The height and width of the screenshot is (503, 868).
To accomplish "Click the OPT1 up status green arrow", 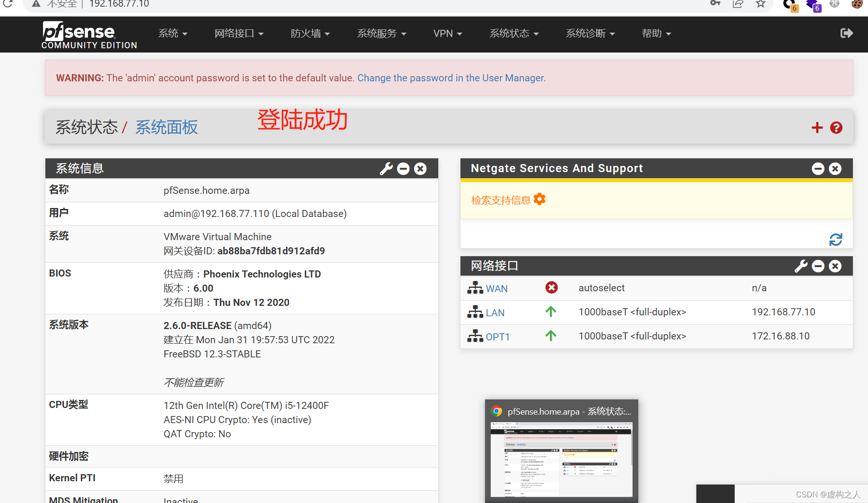I will coord(551,336).
